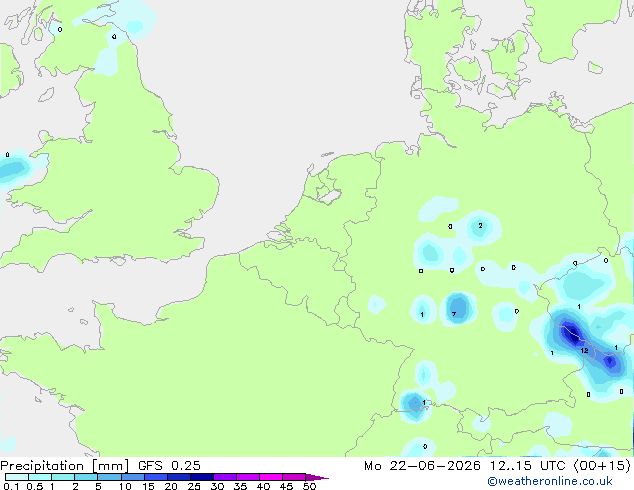This screenshot has height=490, width=634.
Task: Click the 'Precipitation [mm]' title text
Action: [x=65, y=466]
